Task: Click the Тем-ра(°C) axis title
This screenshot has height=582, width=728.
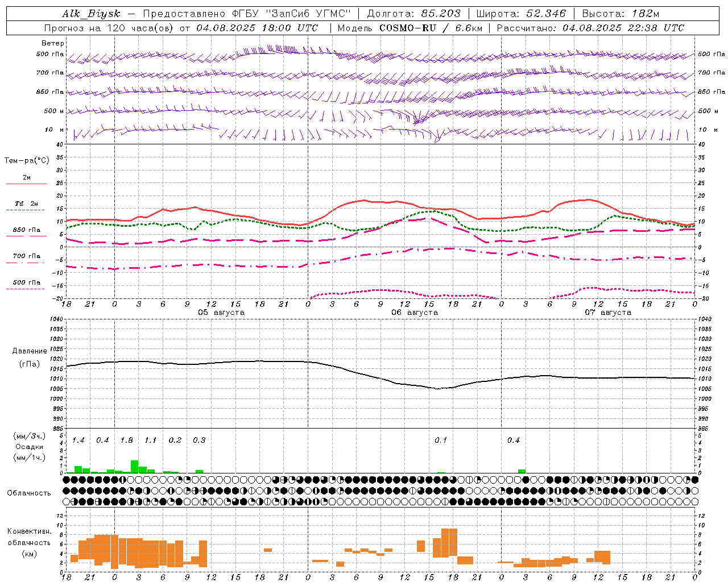Action: pyautogui.click(x=27, y=161)
